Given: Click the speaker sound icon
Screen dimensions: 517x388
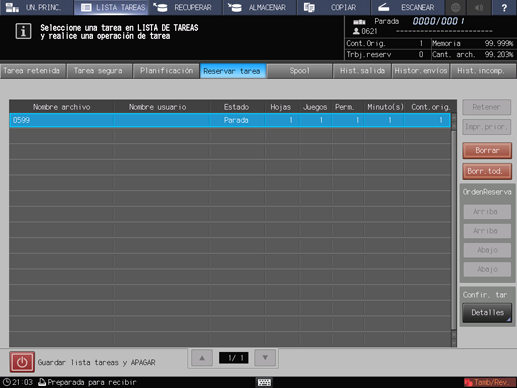Looking at the screenshot, I should coord(479,7).
